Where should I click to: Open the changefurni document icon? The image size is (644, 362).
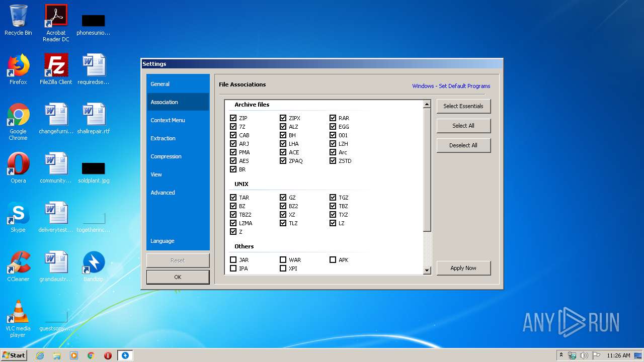pos(56,119)
